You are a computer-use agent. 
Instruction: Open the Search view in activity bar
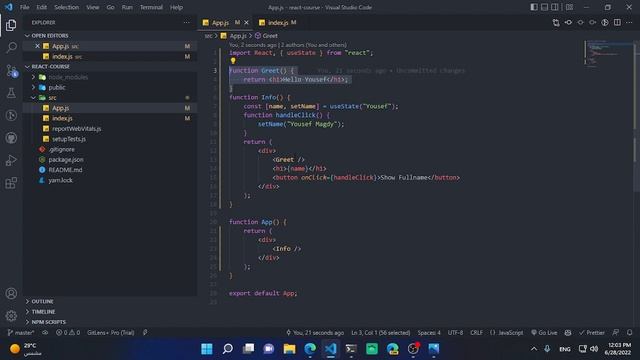click(11, 47)
